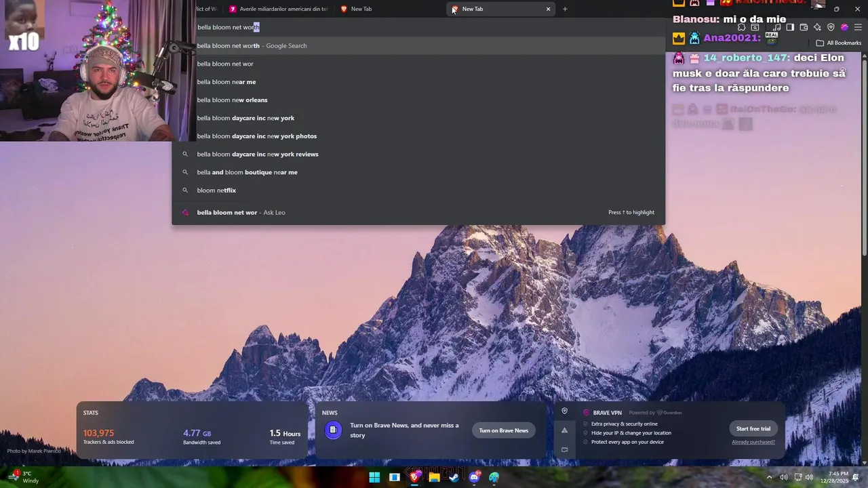Open the Brave Wallet icon
The width and height of the screenshot is (868, 488).
tap(804, 27)
